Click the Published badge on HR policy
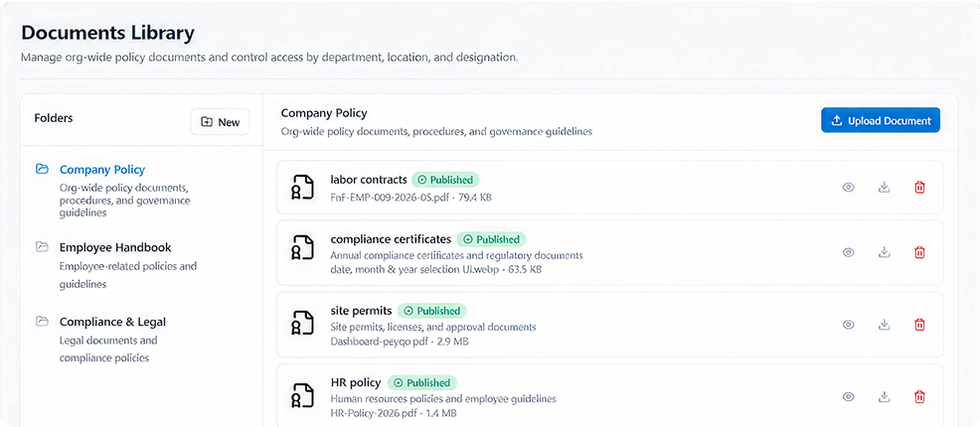This screenshot has height=427, width=980. tap(421, 382)
